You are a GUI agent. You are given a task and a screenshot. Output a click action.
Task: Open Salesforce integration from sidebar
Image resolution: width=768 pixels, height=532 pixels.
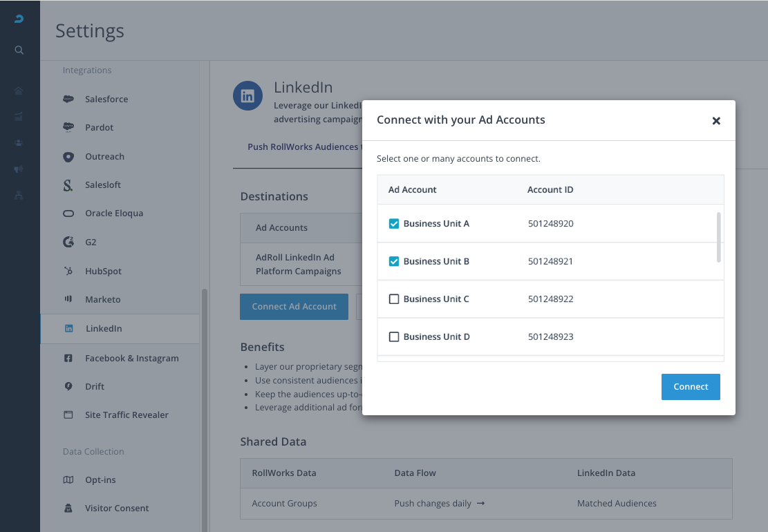point(106,99)
